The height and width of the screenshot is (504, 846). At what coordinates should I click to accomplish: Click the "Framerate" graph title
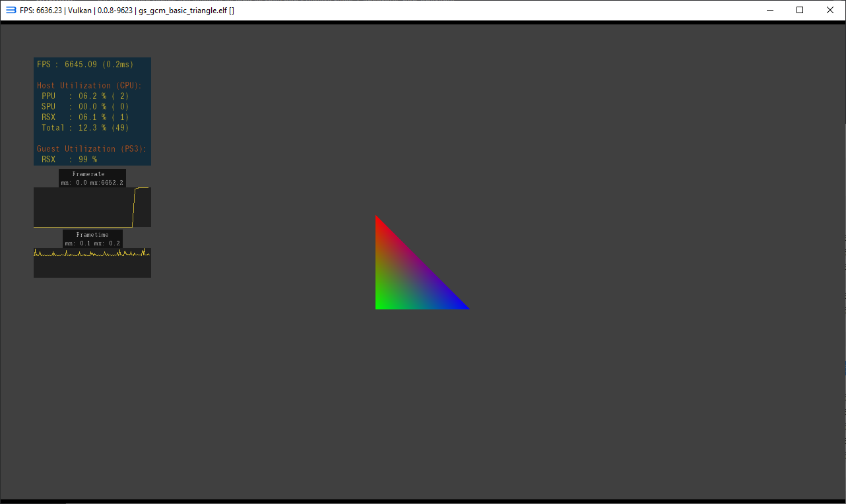coord(88,174)
